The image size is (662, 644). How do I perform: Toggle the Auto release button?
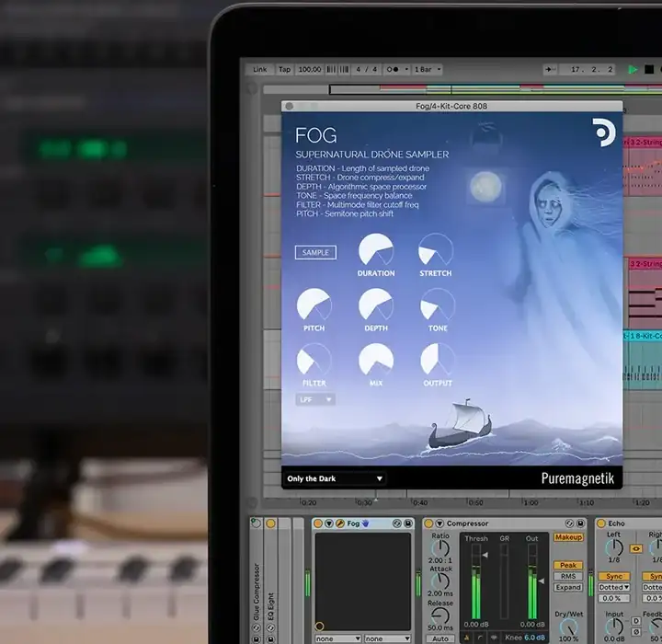[x=440, y=638]
